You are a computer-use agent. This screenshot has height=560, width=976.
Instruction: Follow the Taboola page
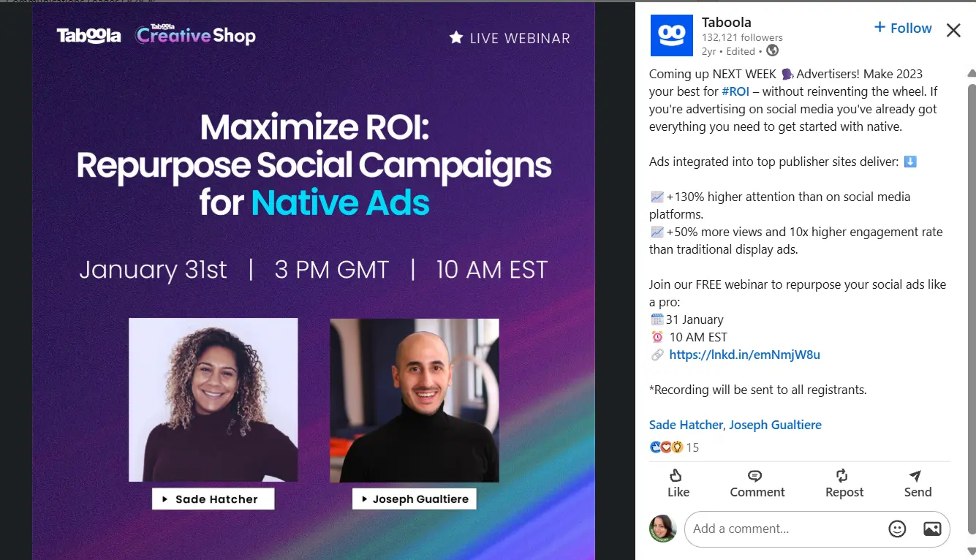903,28
